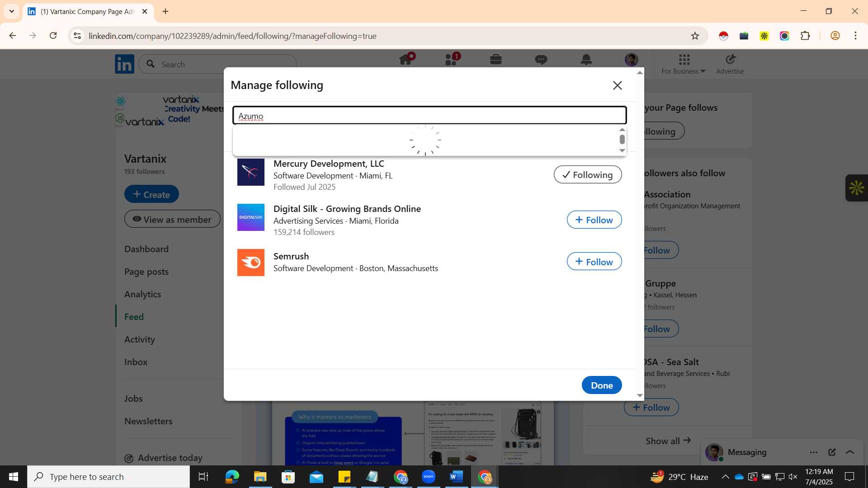The height and width of the screenshot is (488, 868).
Task: Click the address bar URL
Action: 232,36
